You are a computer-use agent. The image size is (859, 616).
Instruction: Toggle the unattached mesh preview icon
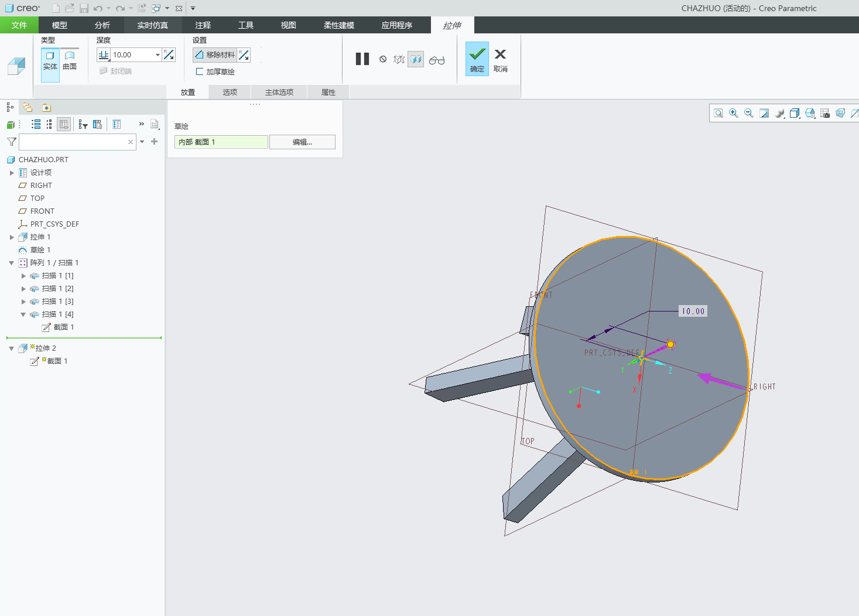[399, 59]
